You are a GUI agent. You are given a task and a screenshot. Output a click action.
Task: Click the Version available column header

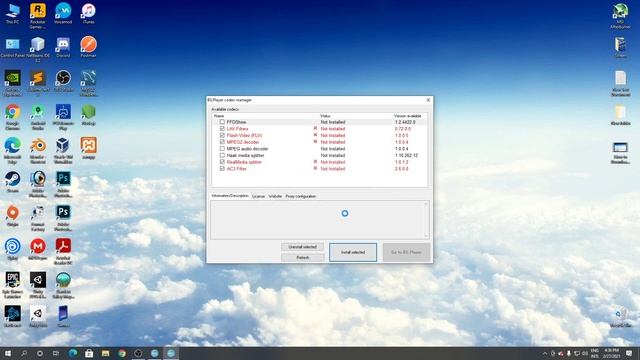click(x=407, y=116)
